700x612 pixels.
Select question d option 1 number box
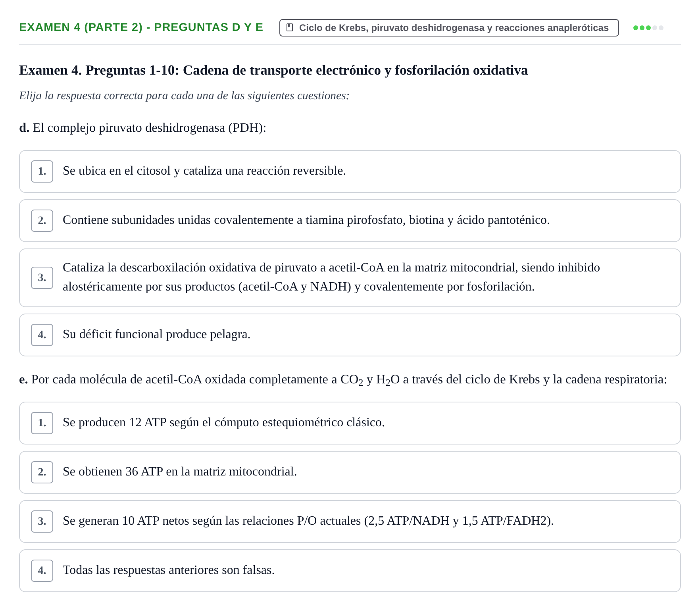point(42,171)
